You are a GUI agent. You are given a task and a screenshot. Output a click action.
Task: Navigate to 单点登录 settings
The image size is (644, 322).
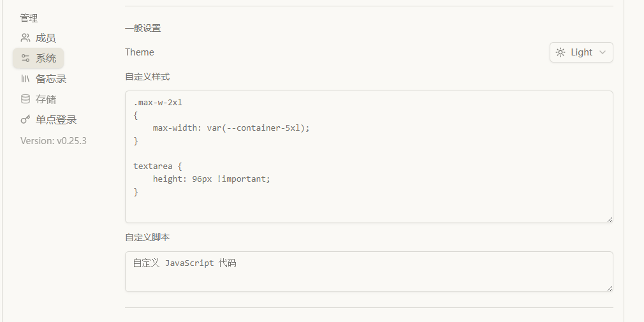coord(56,120)
